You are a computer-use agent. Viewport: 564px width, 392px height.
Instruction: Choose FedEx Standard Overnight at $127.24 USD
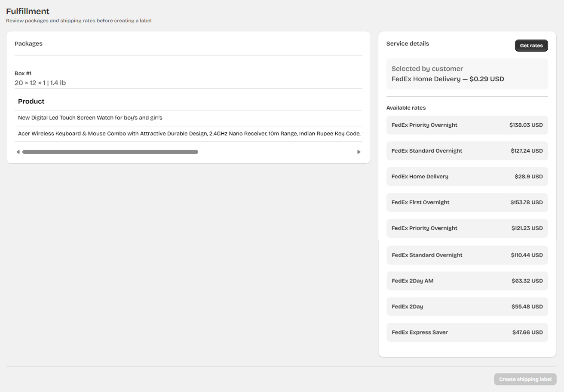(x=467, y=151)
